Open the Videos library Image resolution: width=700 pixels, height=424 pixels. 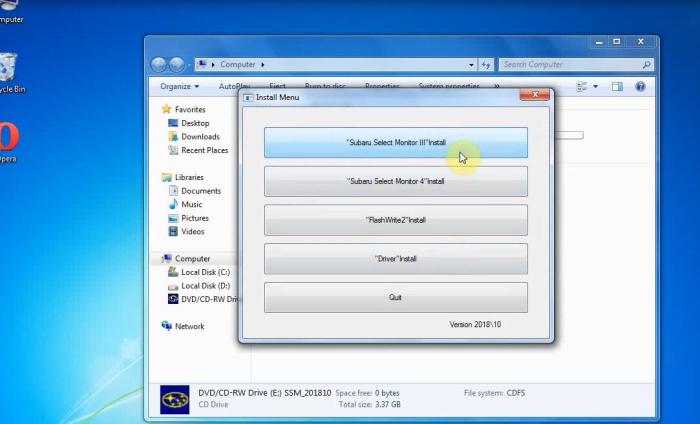(192, 232)
